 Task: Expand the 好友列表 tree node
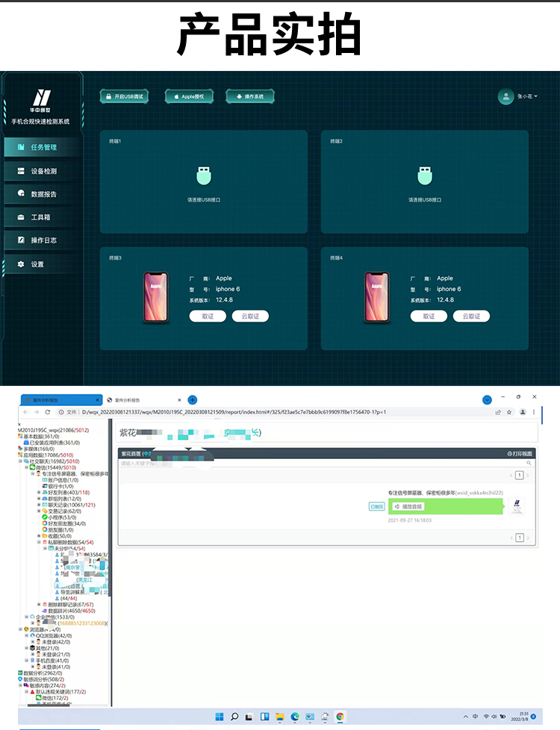point(39,493)
